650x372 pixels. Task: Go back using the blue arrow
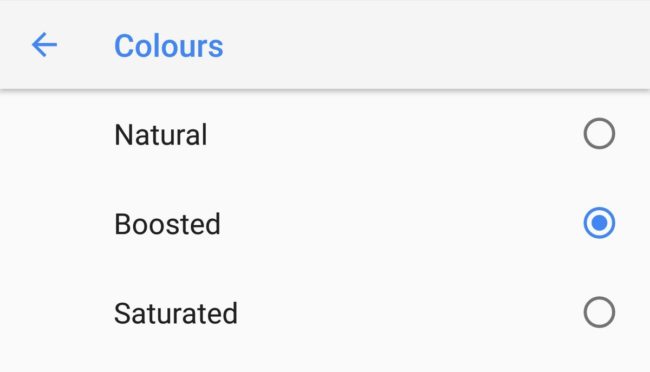pyautogui.click(x=44, y=45)
